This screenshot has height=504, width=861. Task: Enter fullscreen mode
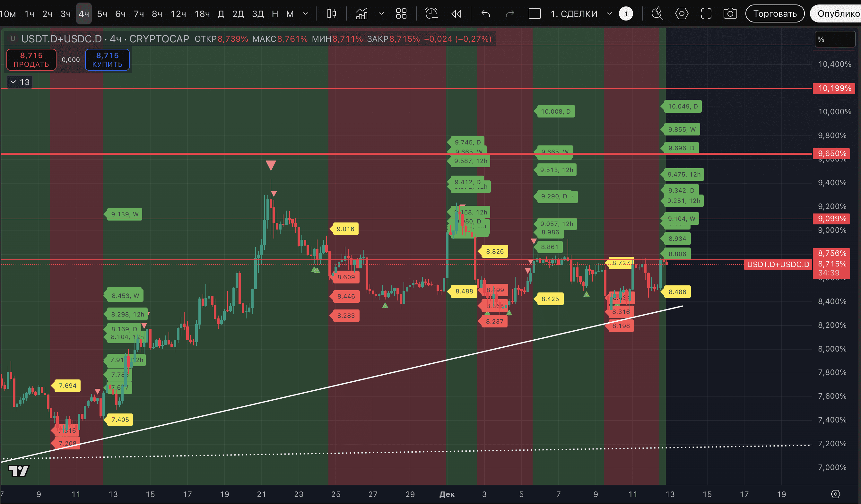[x=706, y=14]
